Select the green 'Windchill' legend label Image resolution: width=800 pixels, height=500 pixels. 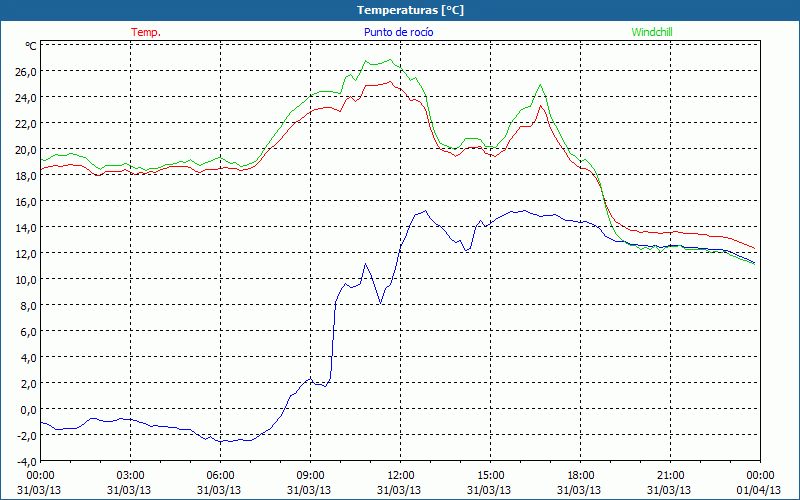(x=652, y=32)
